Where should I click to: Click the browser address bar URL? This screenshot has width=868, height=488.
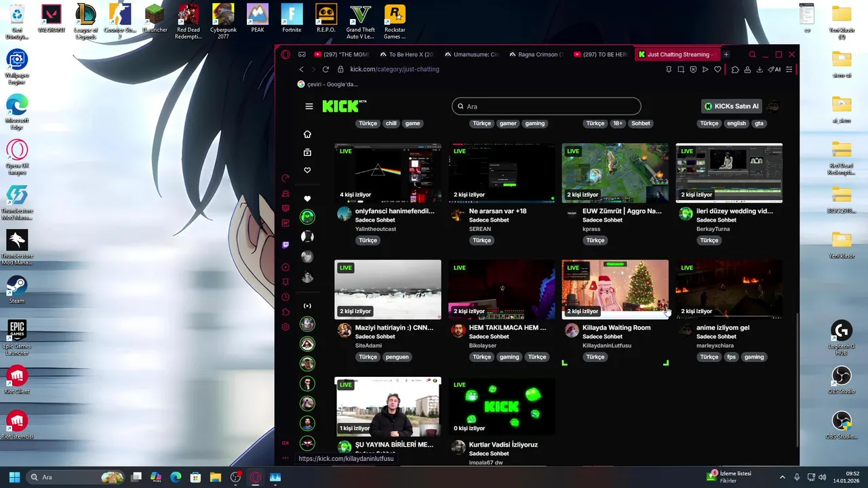pyautogui.click(x=395, y=69)
